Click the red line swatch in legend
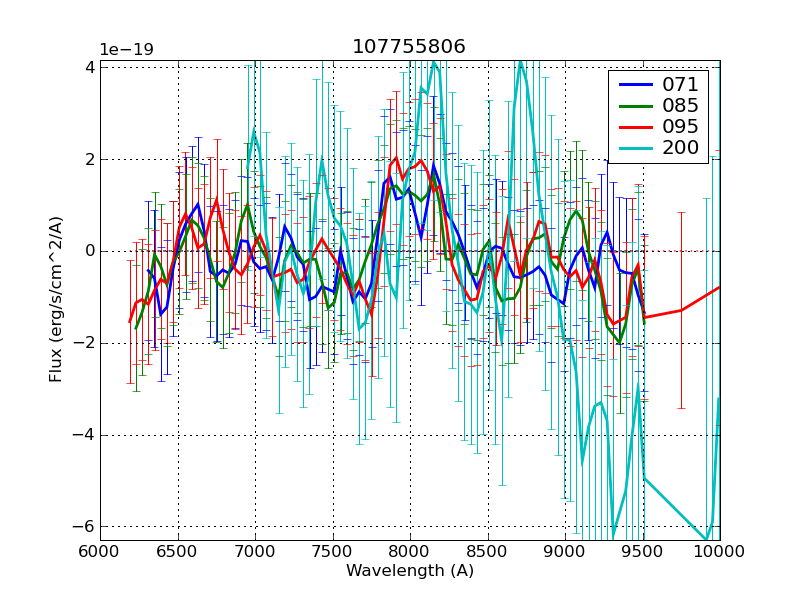Screen dimensions: 800x600 point(635,128)
